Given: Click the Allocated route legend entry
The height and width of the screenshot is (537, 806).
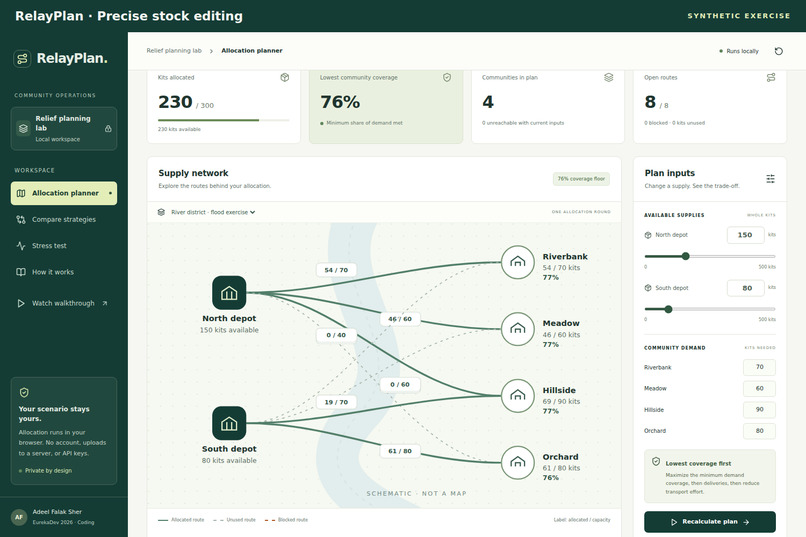Looking at the screenshot, I should pyautogui.click(x=181, y=520).
